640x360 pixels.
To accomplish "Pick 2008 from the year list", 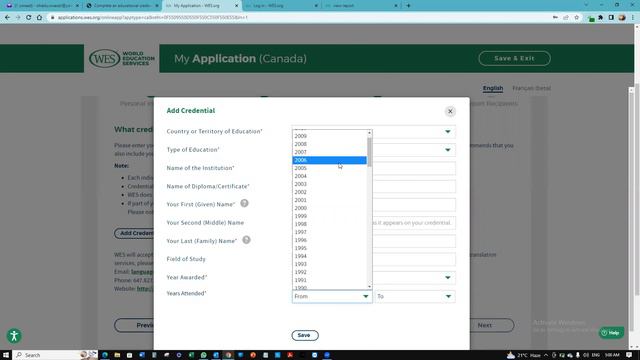I will pyautogui.click(x=329, y=144).
